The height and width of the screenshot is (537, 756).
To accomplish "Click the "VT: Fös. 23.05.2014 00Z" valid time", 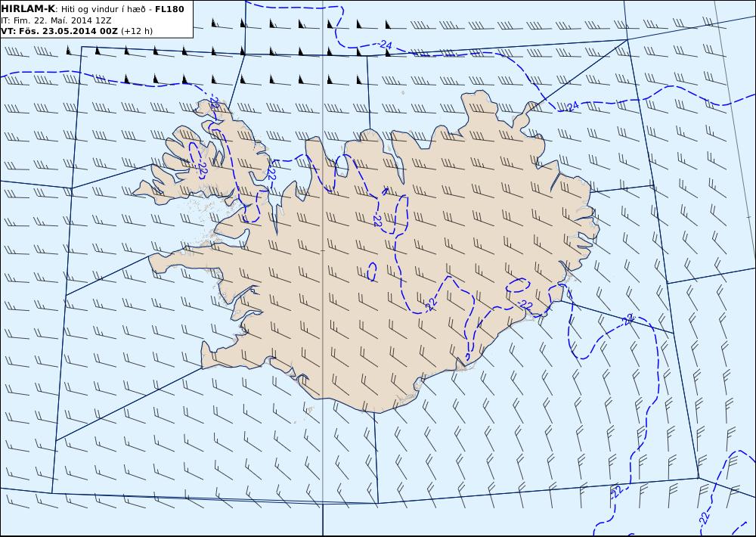I will pyautogui.click(x=59, y=31).
